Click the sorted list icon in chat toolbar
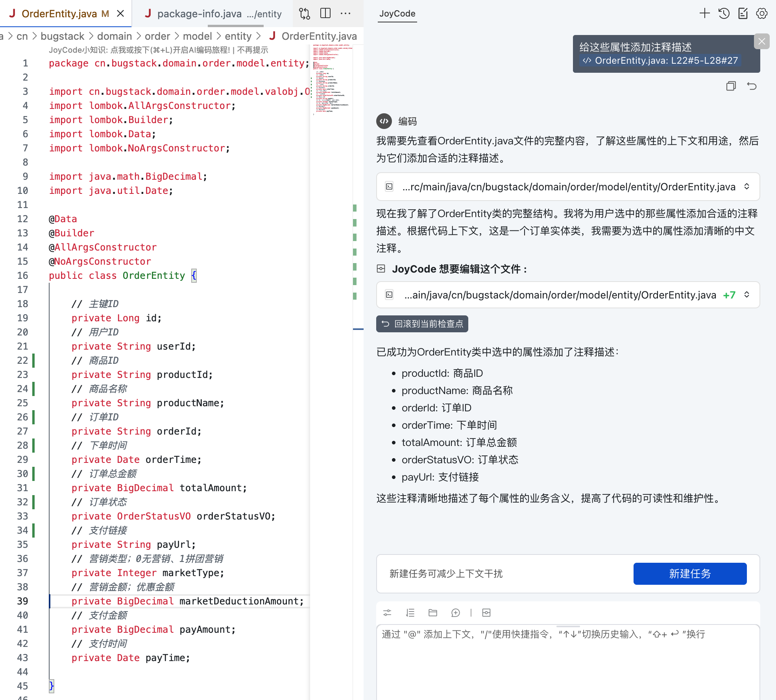776x700 pixels. [410, 613]
